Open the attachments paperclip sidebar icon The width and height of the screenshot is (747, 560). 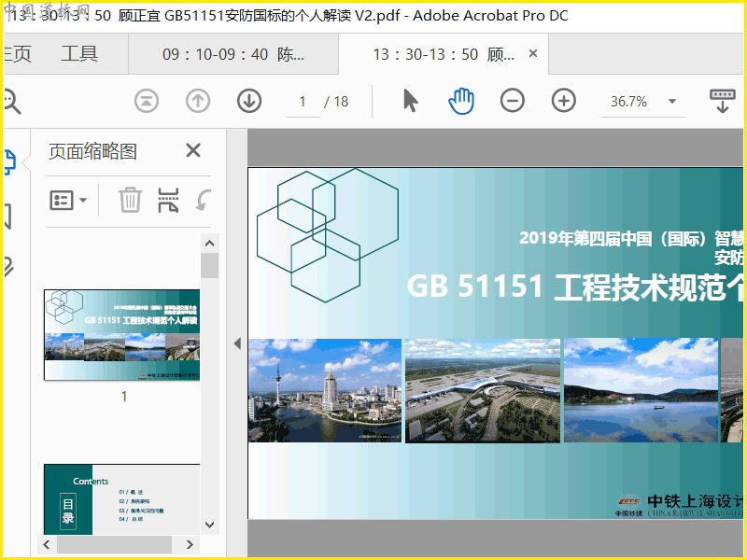9,267
